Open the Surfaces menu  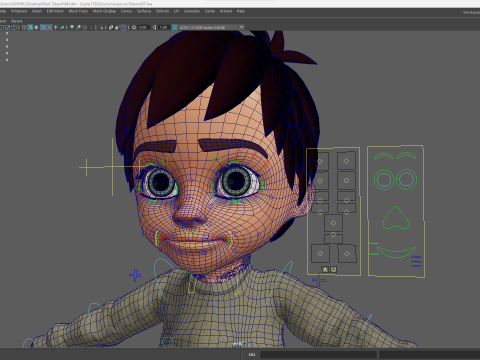(x=144, y=11)
